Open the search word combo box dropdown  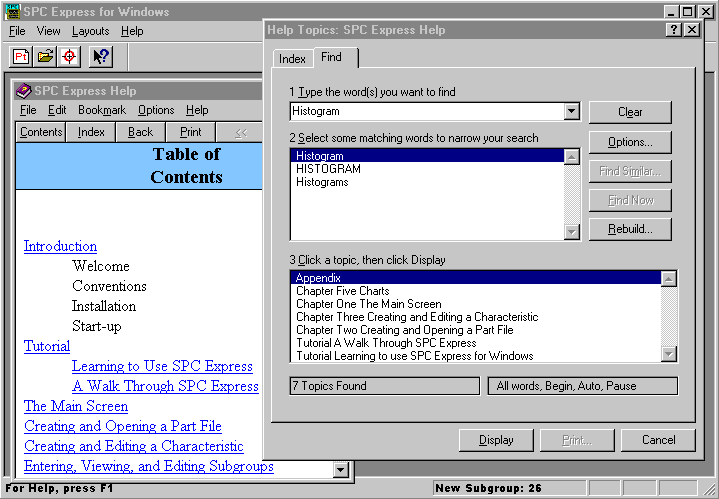[572, 112]
